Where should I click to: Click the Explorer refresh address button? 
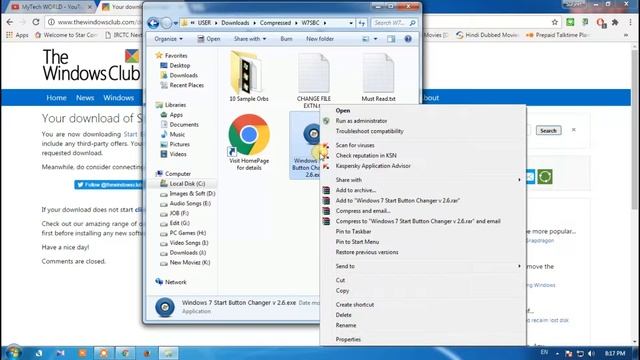click(x=362, y=23)
